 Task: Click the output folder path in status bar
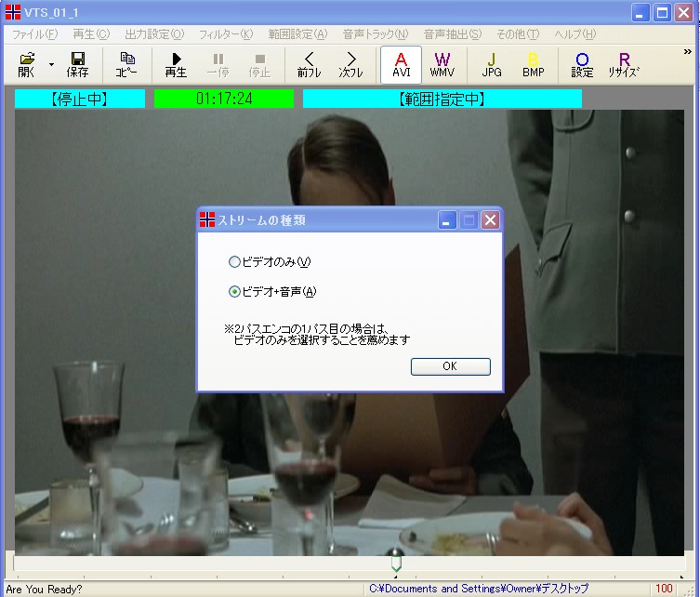(x=479, y=589)
